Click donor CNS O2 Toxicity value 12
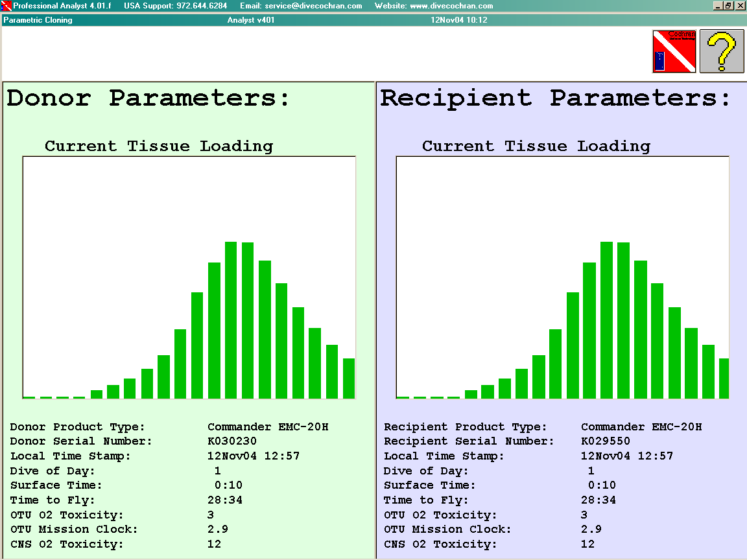 215,544
